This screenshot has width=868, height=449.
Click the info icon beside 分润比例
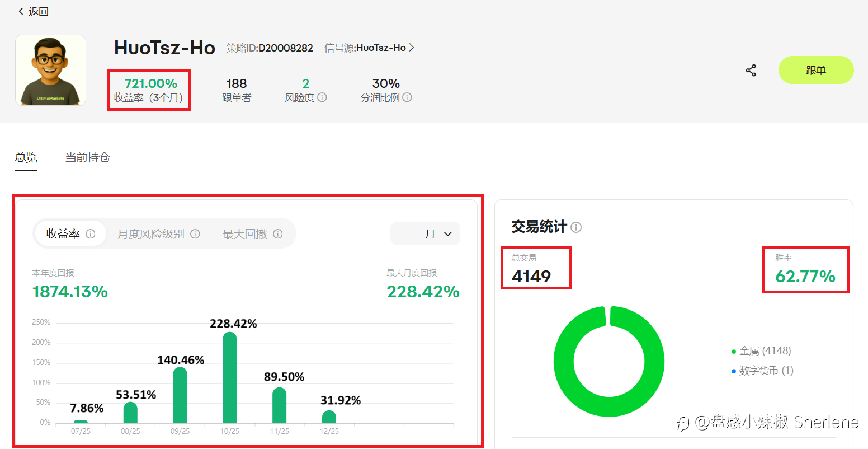point(407,97)
